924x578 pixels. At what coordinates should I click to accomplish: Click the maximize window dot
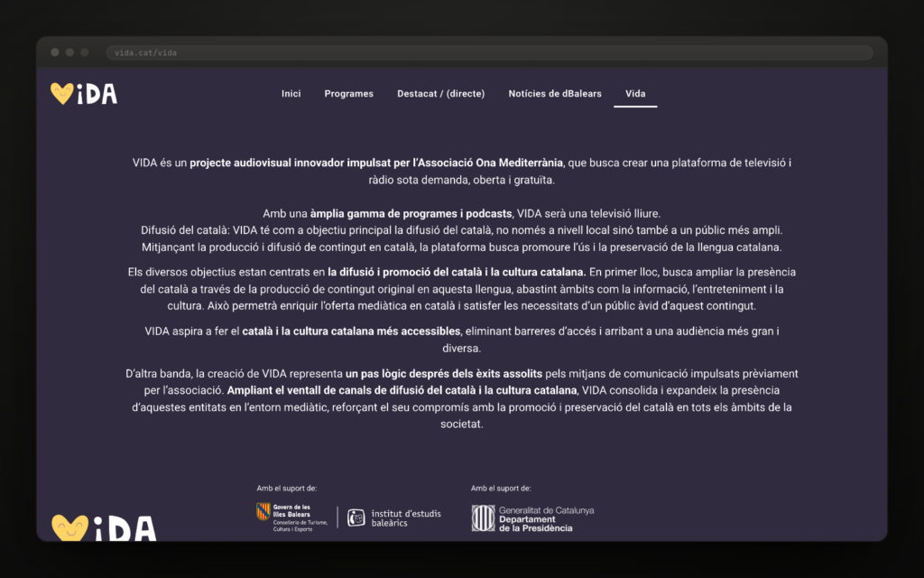tap(84, 52)
